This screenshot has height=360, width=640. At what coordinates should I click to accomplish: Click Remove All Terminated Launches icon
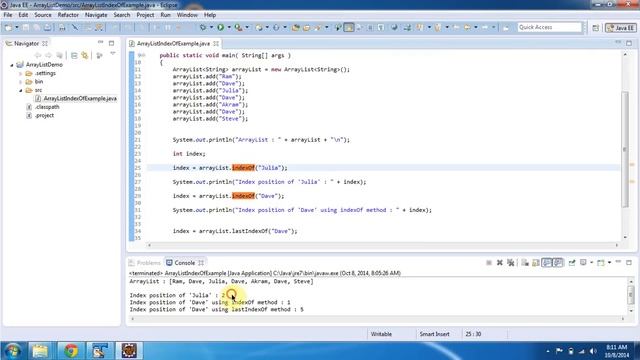[511, 263]
